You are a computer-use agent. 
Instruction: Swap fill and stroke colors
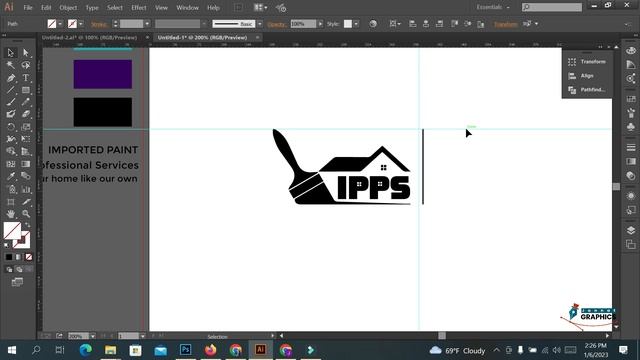pos(28,224)
